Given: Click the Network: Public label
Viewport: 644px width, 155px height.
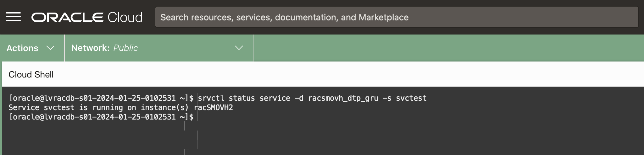Looking at the screenshot, I should point(104,48).
